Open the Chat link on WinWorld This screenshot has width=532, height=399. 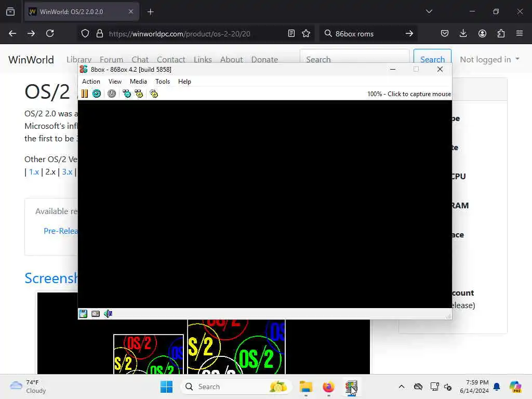[140, 60]
